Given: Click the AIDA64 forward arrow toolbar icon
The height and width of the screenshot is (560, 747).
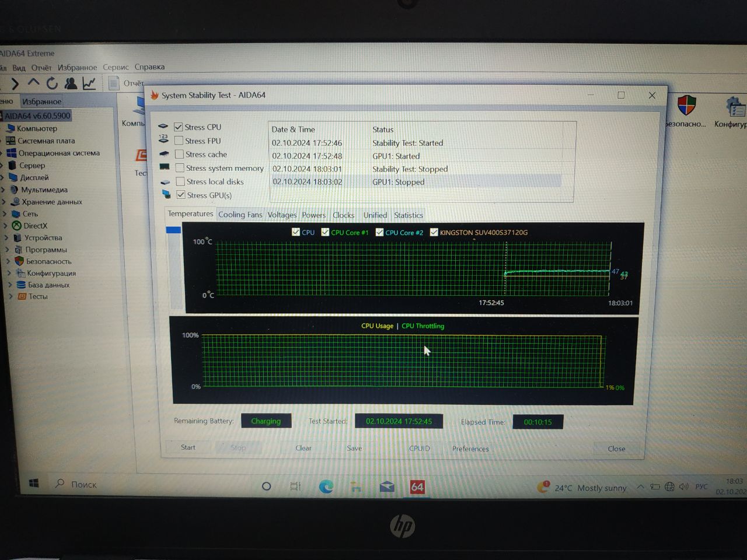Looking at the screenshot, I should (15, 84).
